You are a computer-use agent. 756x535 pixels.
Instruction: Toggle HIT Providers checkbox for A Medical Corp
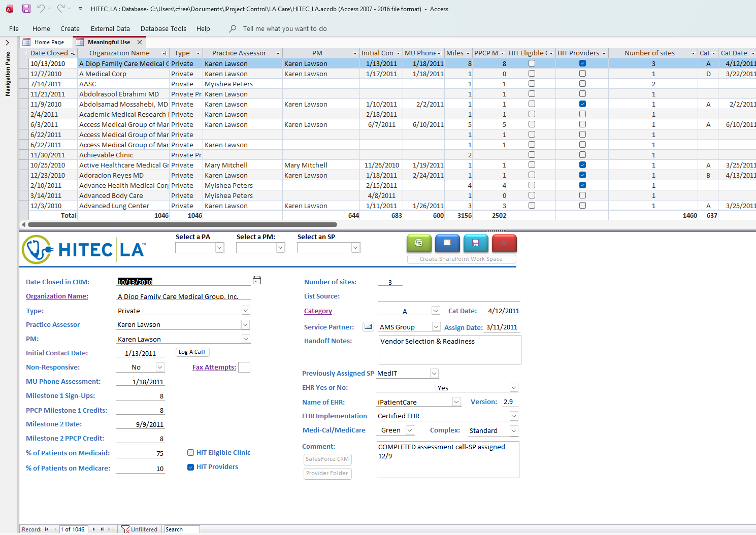(x=582, y=74)
